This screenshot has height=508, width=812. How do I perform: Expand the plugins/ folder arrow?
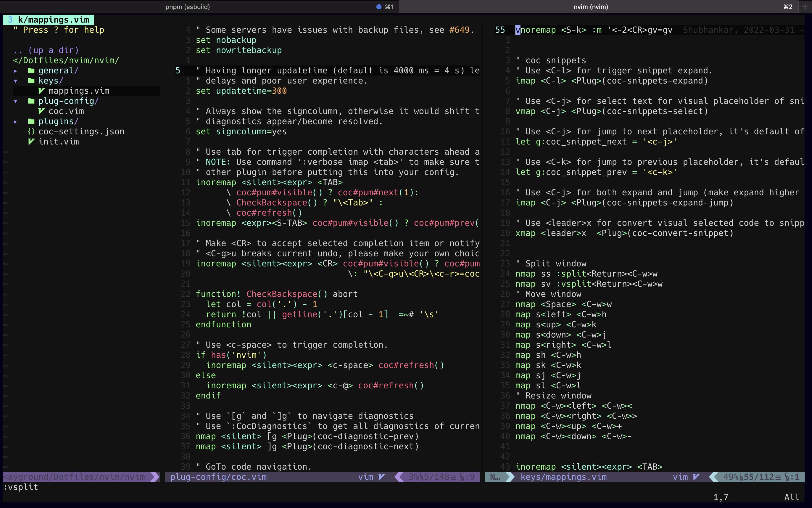click(x=16, y=122)
